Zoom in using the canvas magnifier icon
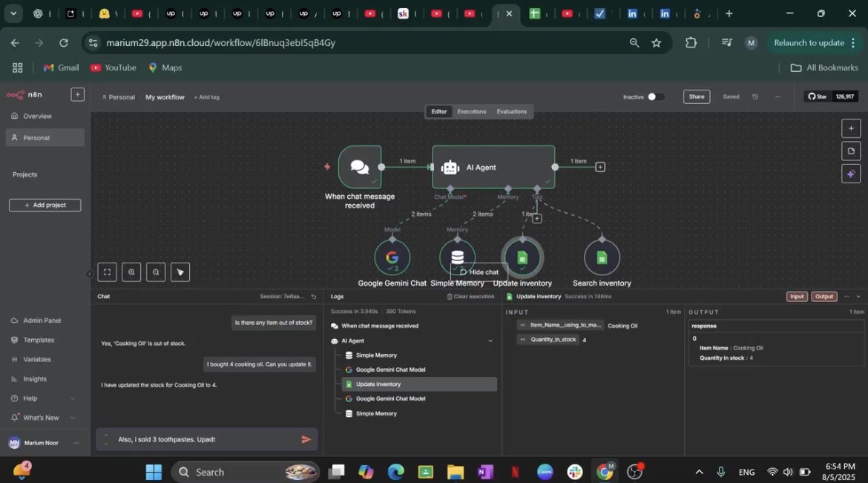The image size is (868, 483). click(131, 272)
